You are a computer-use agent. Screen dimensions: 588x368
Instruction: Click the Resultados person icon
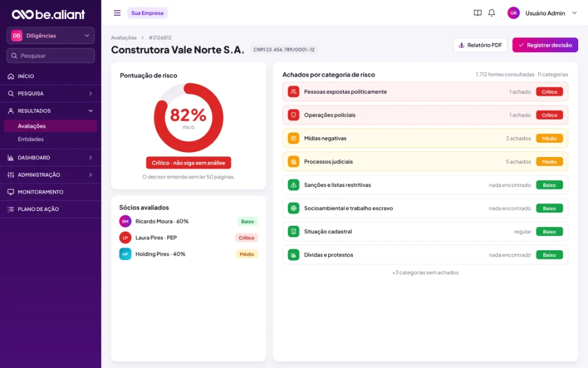(11, 111)
